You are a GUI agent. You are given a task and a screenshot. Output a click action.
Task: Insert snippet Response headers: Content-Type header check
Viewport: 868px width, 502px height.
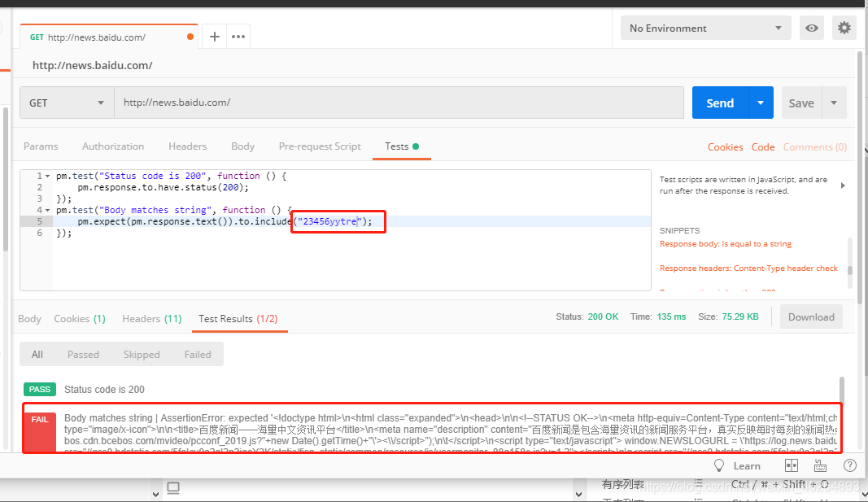748,268
